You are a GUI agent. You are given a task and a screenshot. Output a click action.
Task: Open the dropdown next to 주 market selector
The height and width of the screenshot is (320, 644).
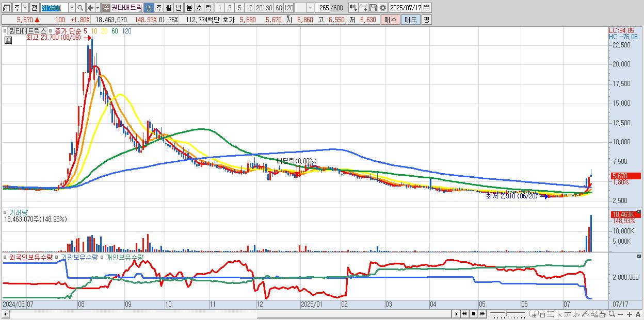25,8
